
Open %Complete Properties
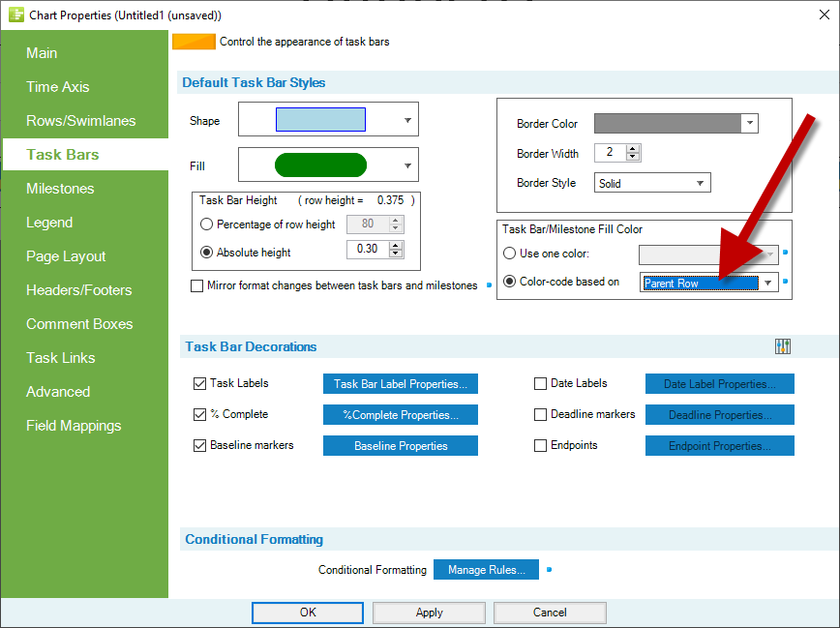tap(401, 415)
